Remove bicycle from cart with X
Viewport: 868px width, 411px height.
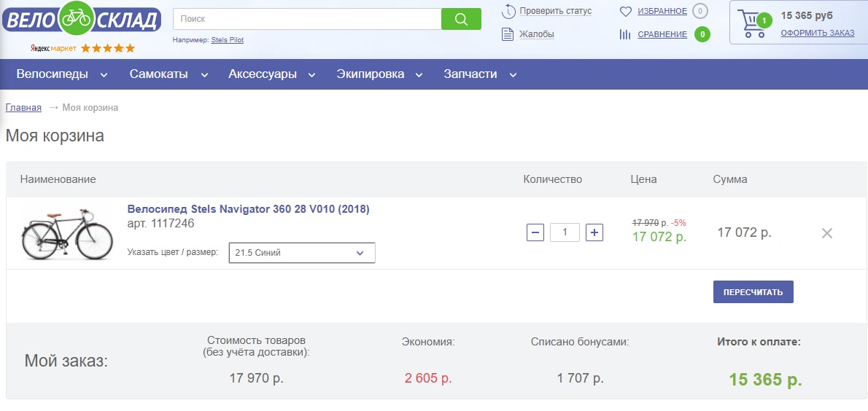827,233
